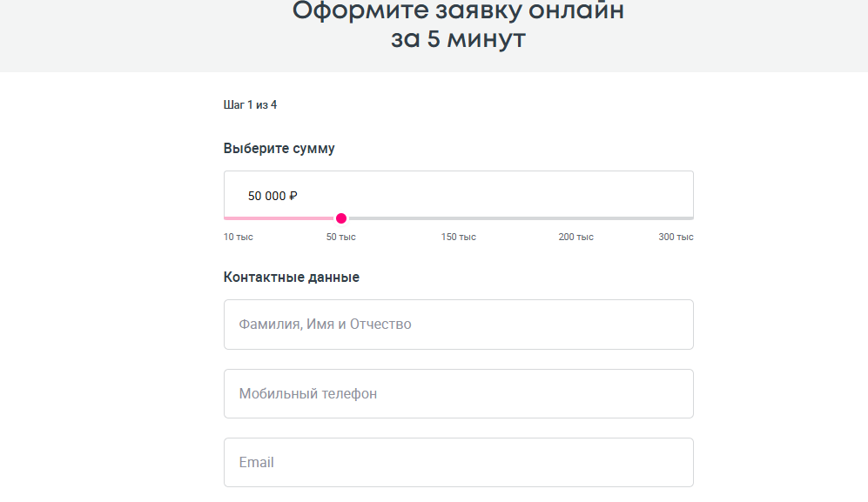Click the Оформите заявку онлайн heading line
Image resolution: width=868 pixels, height=502 pixels.
[x=458, y=11]
